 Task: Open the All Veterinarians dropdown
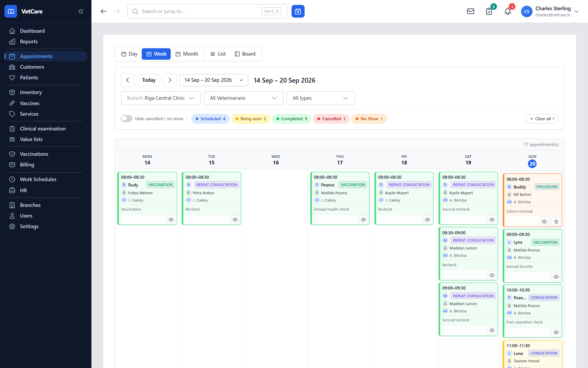244,98
